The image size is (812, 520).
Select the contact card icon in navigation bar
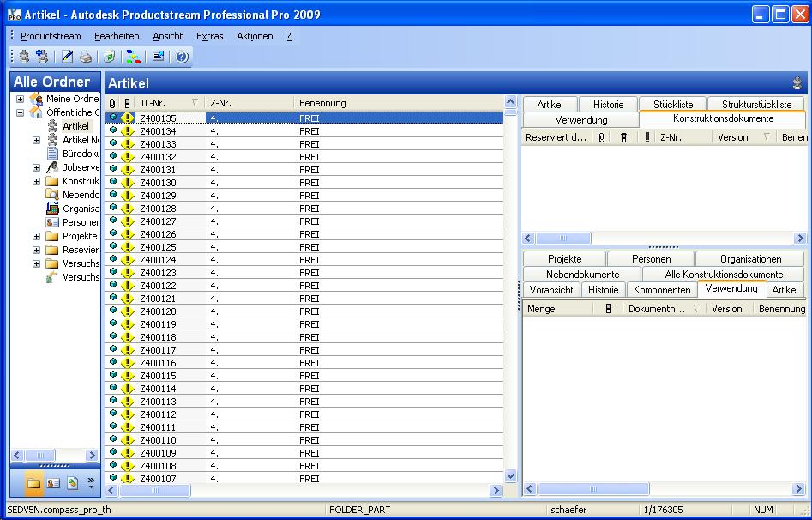[53, 483]
